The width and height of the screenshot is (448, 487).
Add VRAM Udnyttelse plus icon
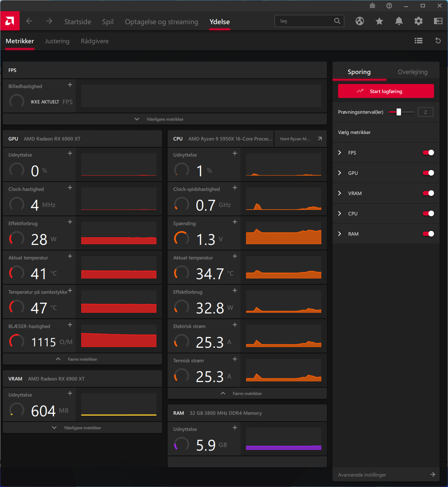[70, 393]
